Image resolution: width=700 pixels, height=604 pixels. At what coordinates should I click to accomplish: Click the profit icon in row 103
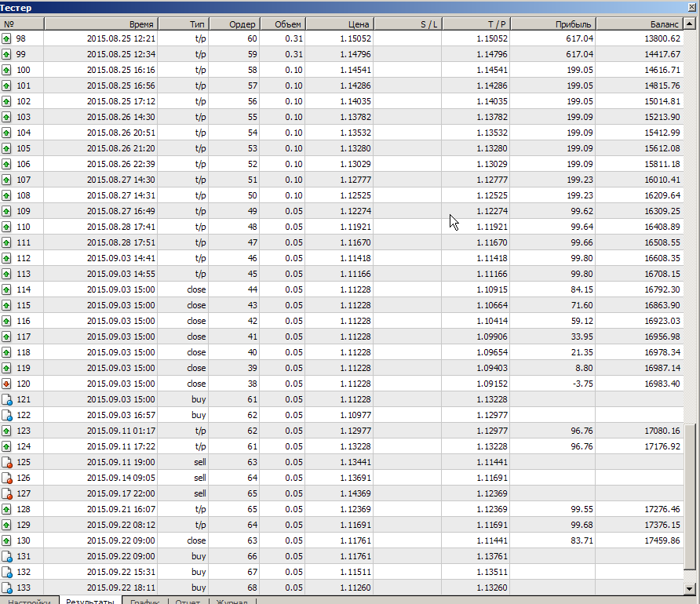6,118
